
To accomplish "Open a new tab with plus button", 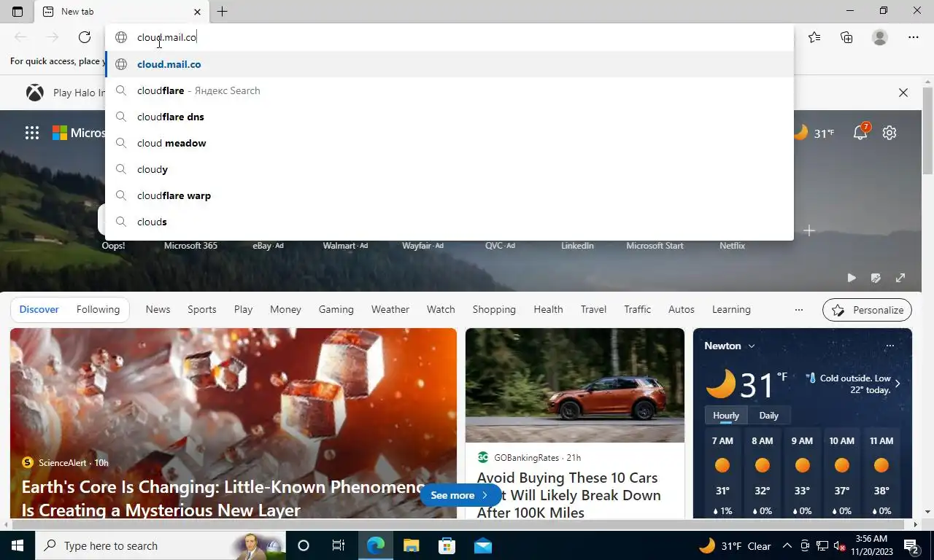I will tap(222, 12).
